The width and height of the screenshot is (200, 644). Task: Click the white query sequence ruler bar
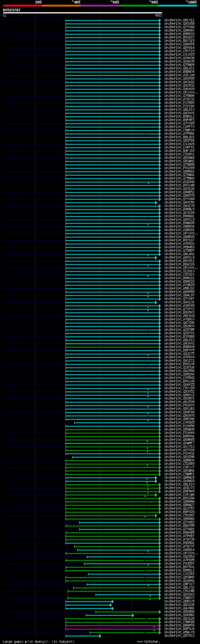(82, 13)
